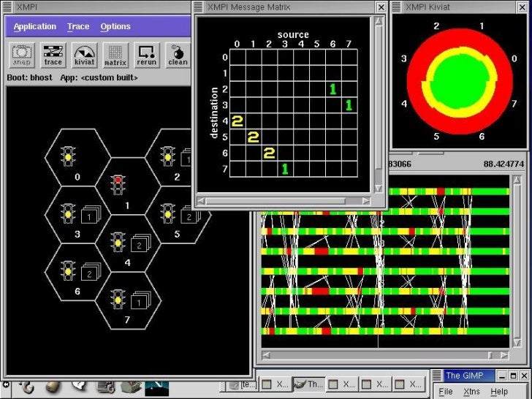Screen dimensions: 532x399
Task: Click the footprint panel icon
Action: tap(28, 387)
